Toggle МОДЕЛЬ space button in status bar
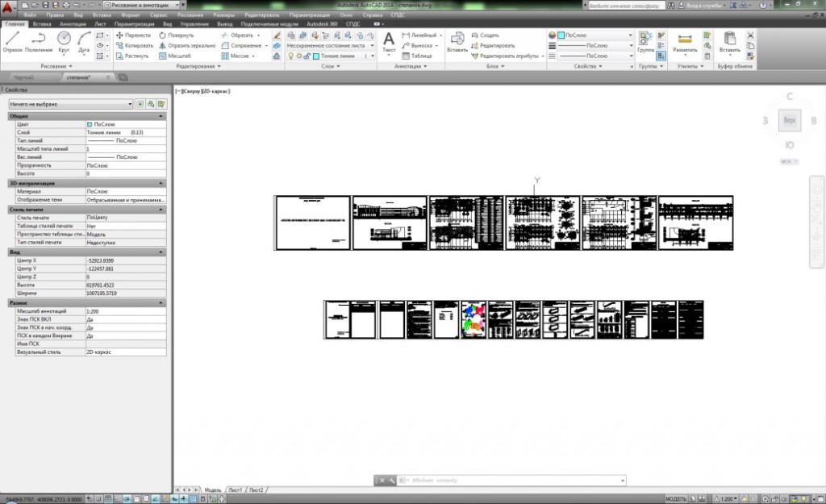The width and height of the screenshot is (826, 504). pos(676,498)
